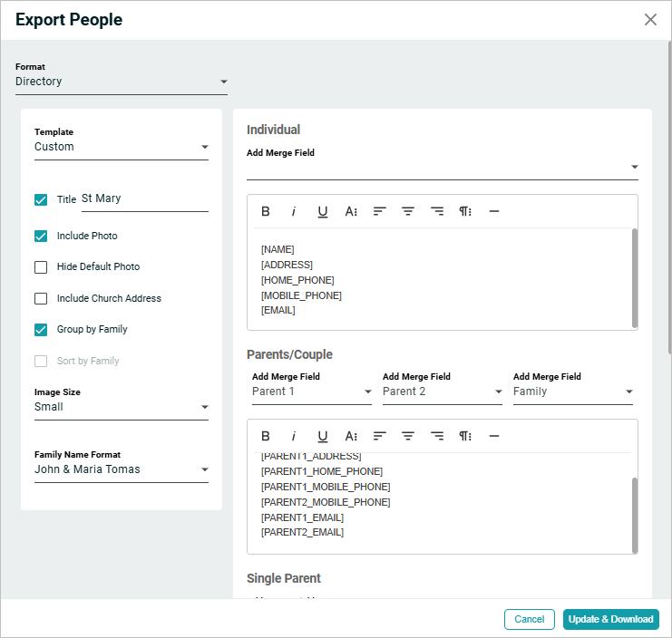Image resolution: width=672 pixels, height=638 pixels.
Task: Click [PARENT1_EMAIL] in Parents editor
Action: 302,517
